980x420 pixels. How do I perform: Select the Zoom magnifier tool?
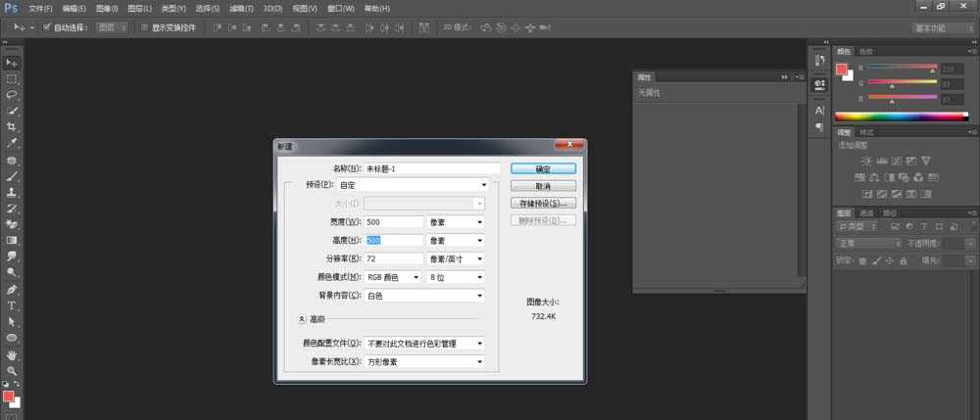pos(12,371)
